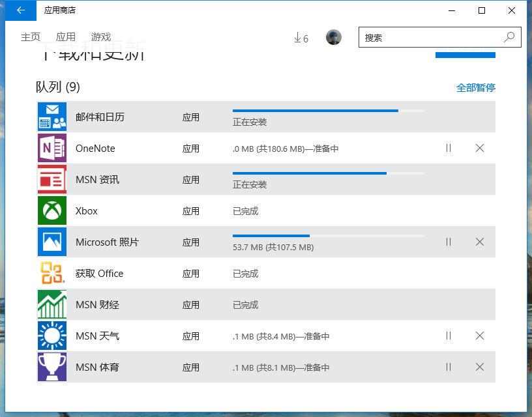Cancel the MSN 体育 download
Screen dimensions: 532x417
480,367
